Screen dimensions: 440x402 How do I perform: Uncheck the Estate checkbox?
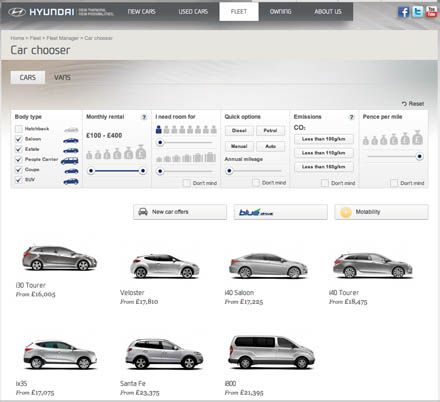point(19,149)
